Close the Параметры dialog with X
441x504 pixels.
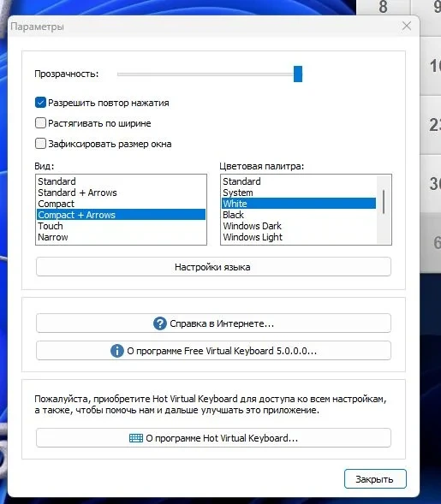[x=407, y=26]
